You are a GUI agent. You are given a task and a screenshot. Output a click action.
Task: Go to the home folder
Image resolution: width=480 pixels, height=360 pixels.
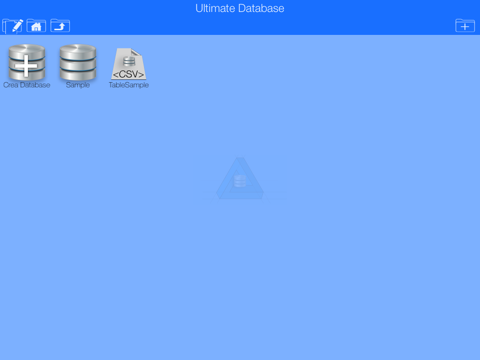pos(36,26)
